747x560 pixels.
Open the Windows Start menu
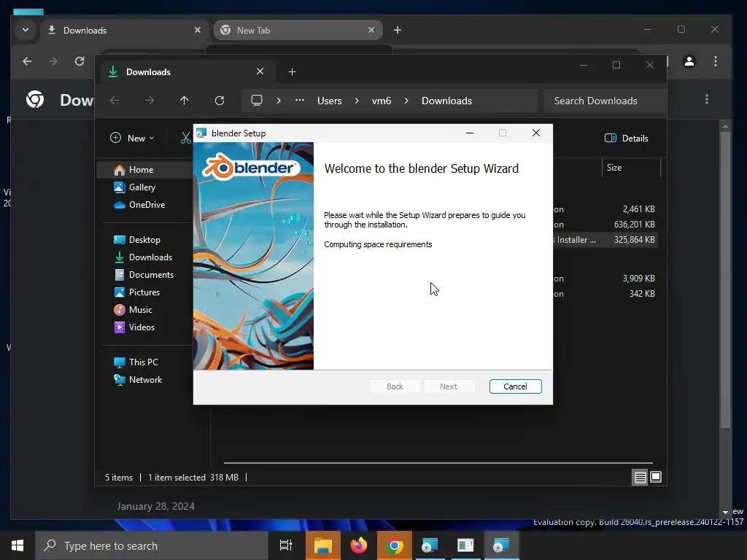18,545
